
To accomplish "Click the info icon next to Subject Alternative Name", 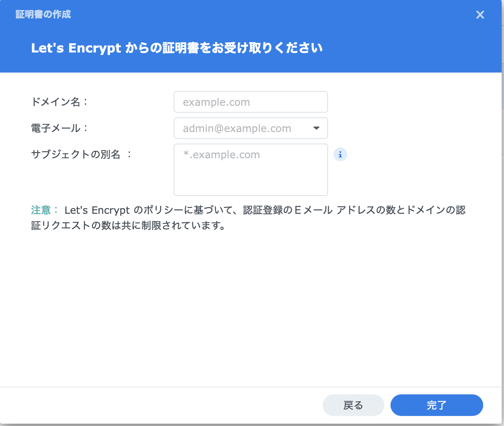I will coord(340,154).
